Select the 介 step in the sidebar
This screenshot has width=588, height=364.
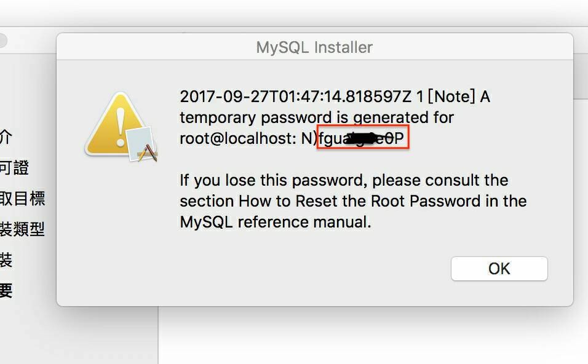[6, 136]
